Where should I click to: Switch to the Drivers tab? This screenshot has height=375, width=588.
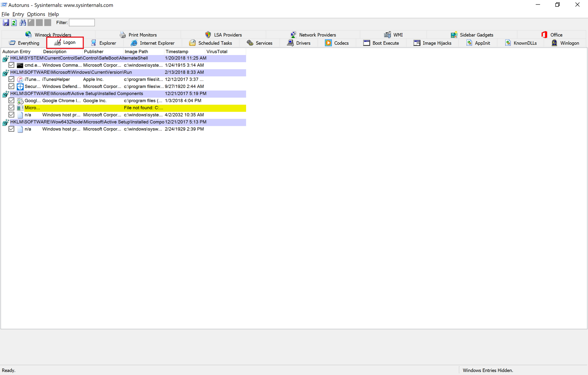(299, 43)
